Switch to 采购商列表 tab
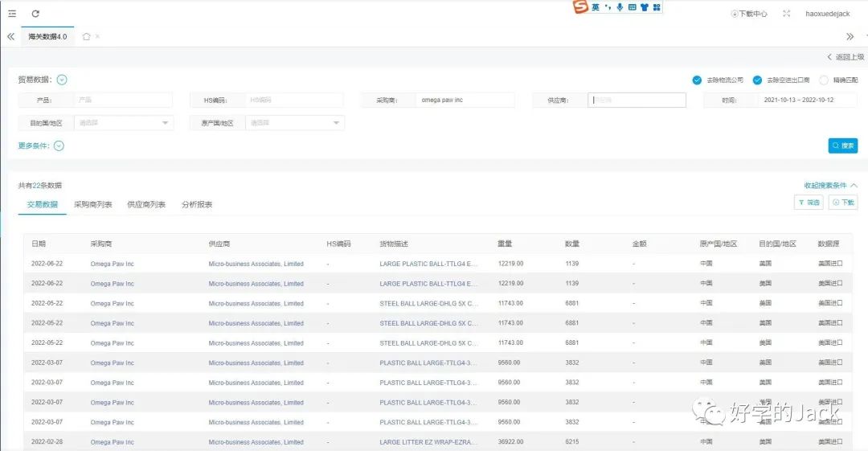Viewport: 868px width, 451px height. coord(93,204)
